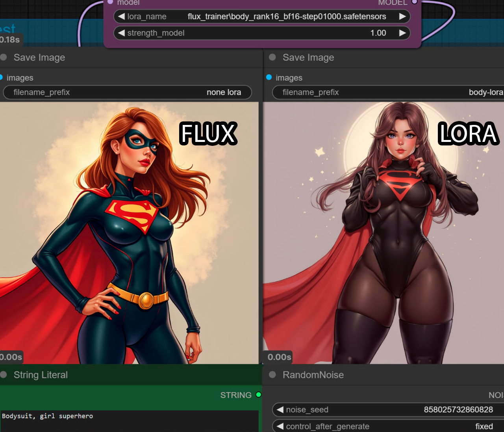Click the left arrow of lora_name
Viewport: 504px width, 432px height.
(122, 17)
